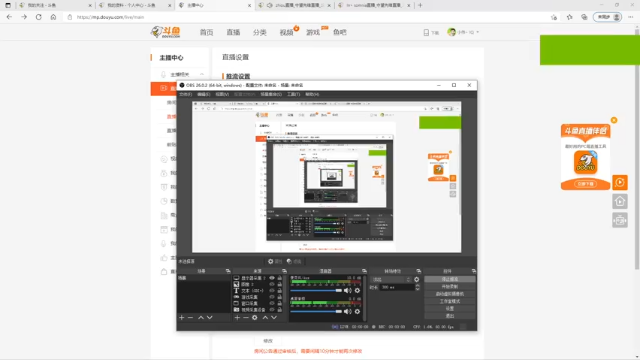Open 麦克风/Aux audio settings gear in the mixer
This screenshot has height=360, width=640.
tap(357, 291)
